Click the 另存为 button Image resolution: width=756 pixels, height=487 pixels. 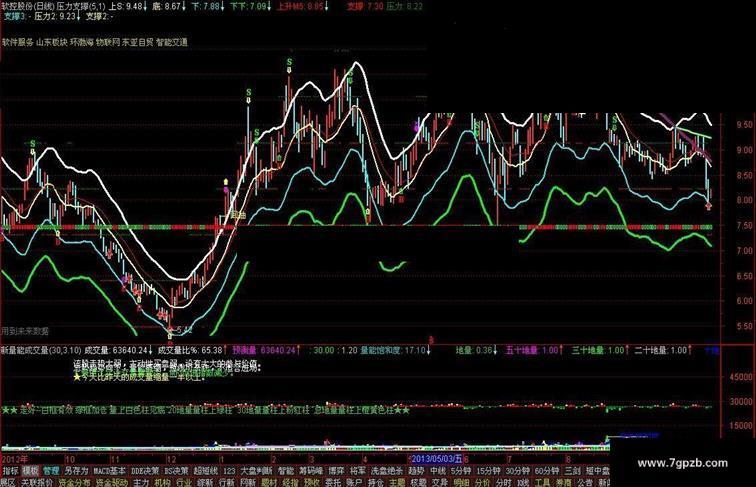pyautogui.click(x=77, y=471)
